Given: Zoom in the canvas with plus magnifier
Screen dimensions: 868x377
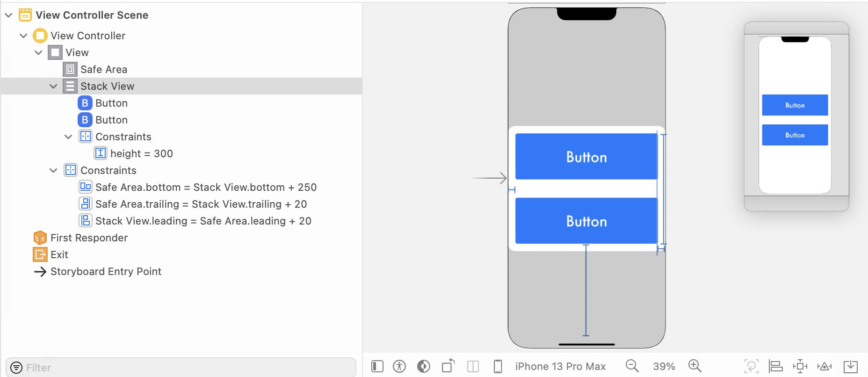Looking at the screenshot, I should tap(695, 366).
